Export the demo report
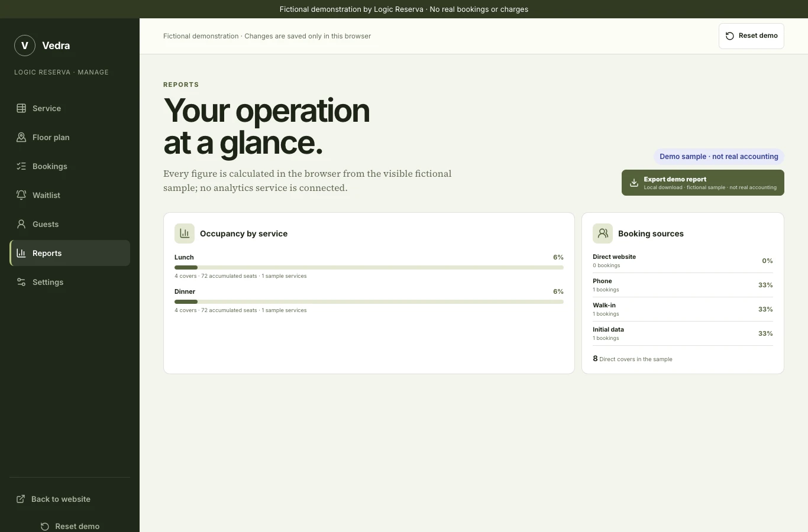The image size is (808, 532). tap(703, 183)
